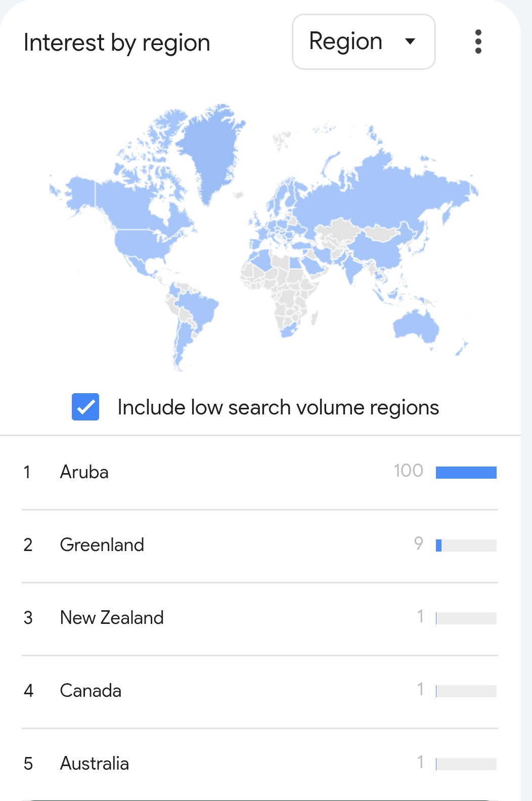Click the Region dropdown arrow
This screenshot has height=801, width=532.
pos(410,41)
